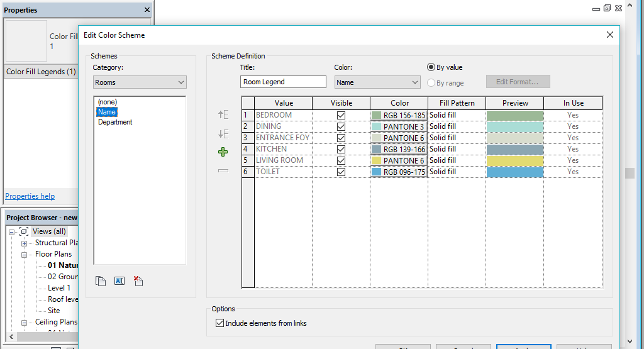Toggle visibility of TOILET row

tap(341, 172)
